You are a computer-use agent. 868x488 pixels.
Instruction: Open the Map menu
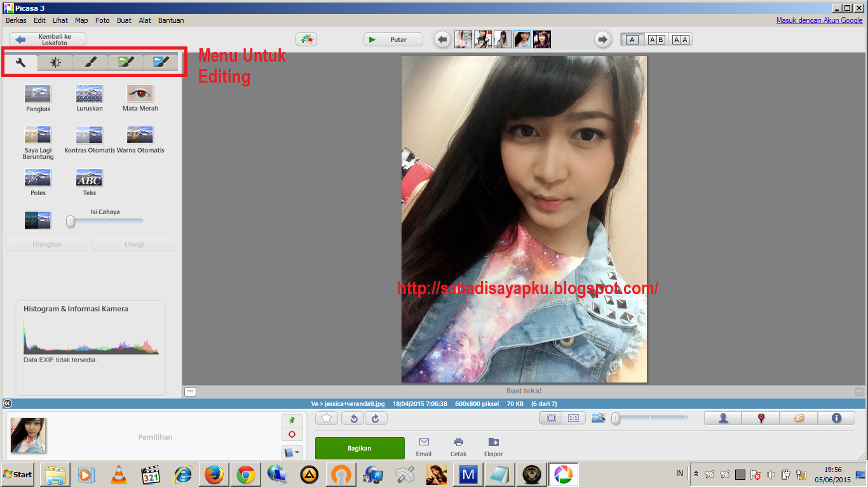click(x=81, y=20)
